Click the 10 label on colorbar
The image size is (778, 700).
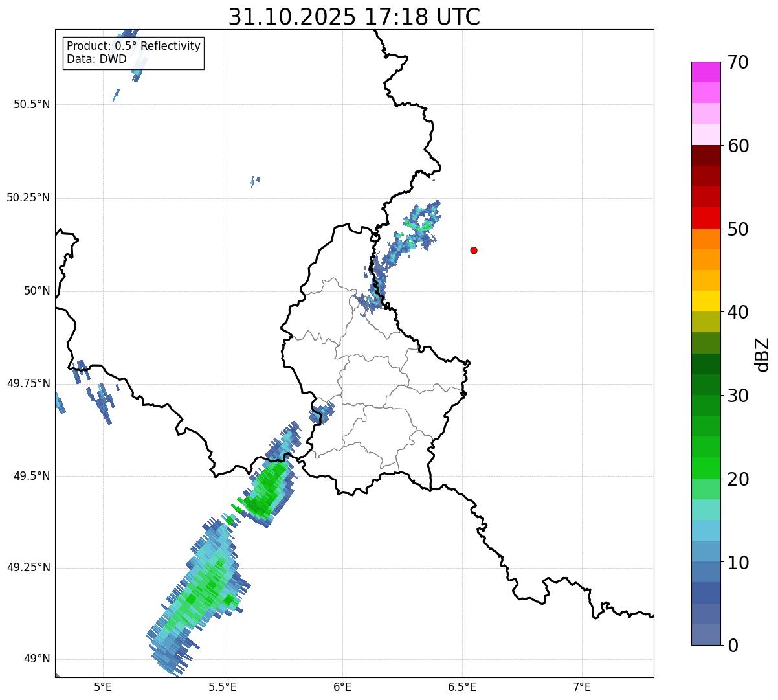coord(738,563)
